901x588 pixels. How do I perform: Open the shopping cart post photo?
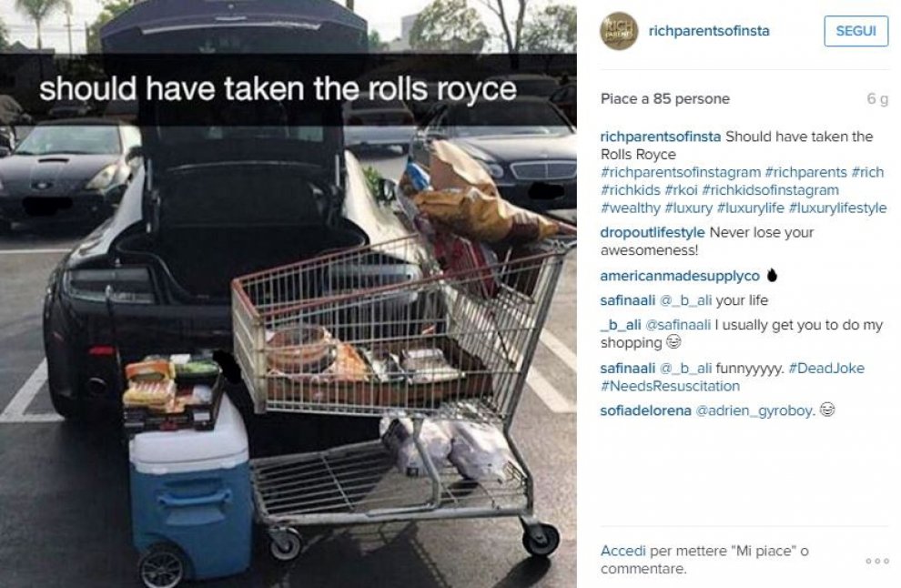[x=289, y=294]
